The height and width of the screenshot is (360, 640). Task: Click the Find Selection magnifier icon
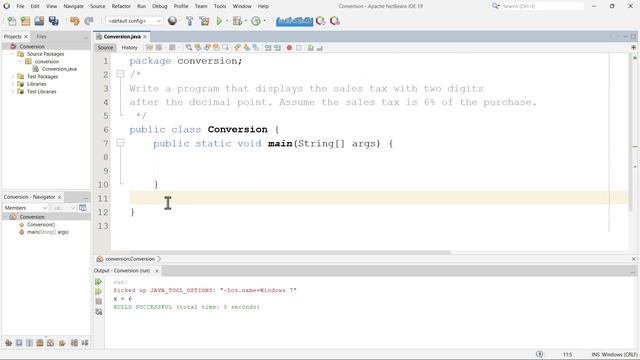[189, 48]
